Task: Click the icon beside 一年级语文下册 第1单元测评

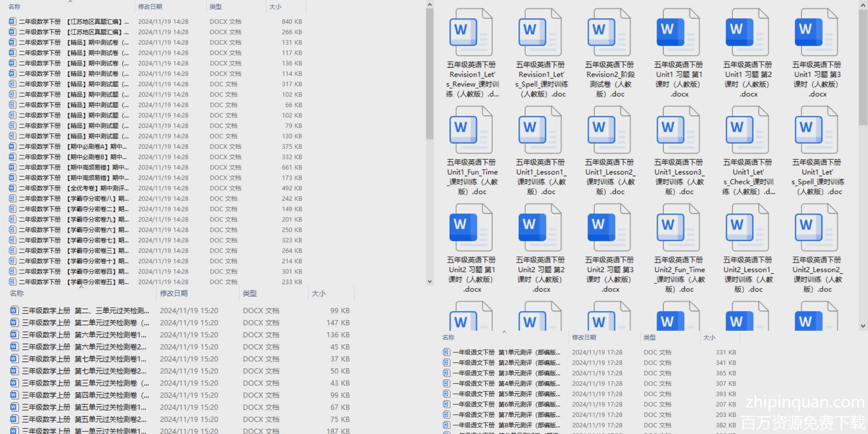Action: (446, 352)
